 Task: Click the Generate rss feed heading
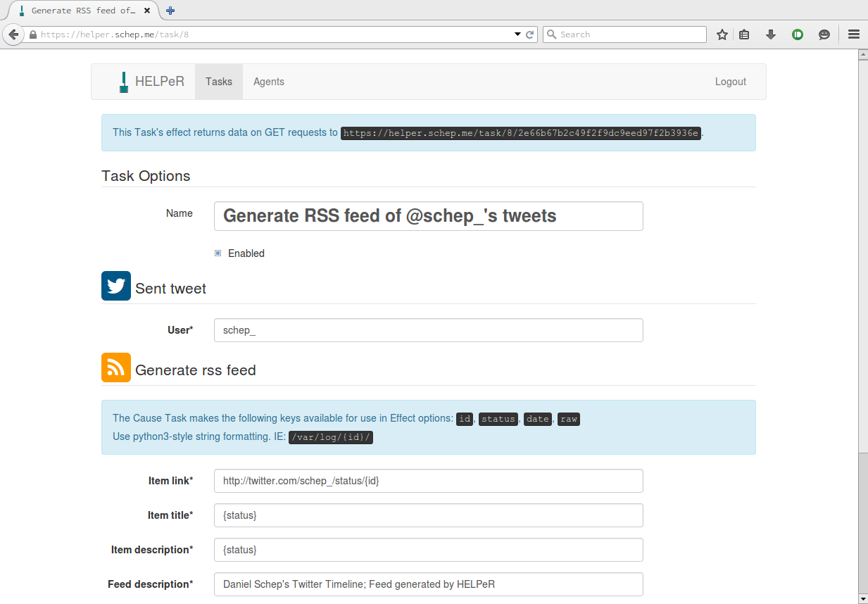(196, 370)
